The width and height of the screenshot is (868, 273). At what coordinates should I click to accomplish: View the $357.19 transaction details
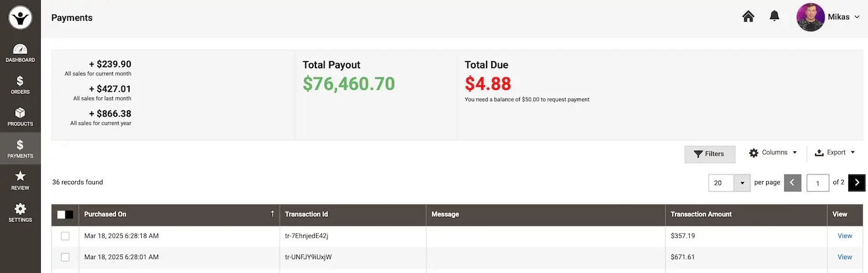(x=844, y=236)
